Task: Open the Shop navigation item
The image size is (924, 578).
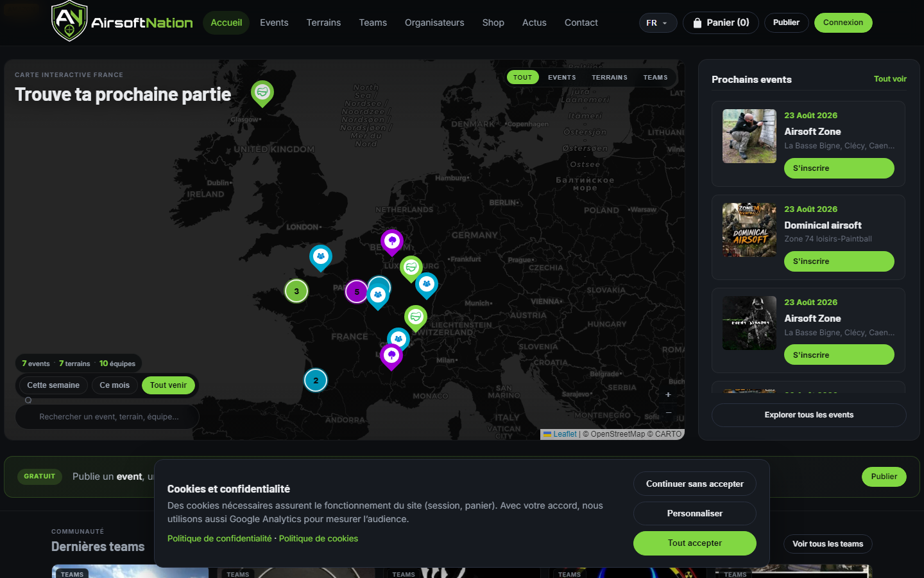Action: pos(493,22)
